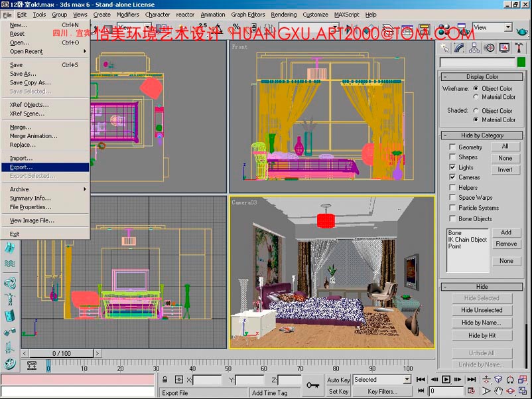The height and width of the screenshot is (399, 532).
Task: Uncheck the Lights checkbox
Action: pos(452,167)
